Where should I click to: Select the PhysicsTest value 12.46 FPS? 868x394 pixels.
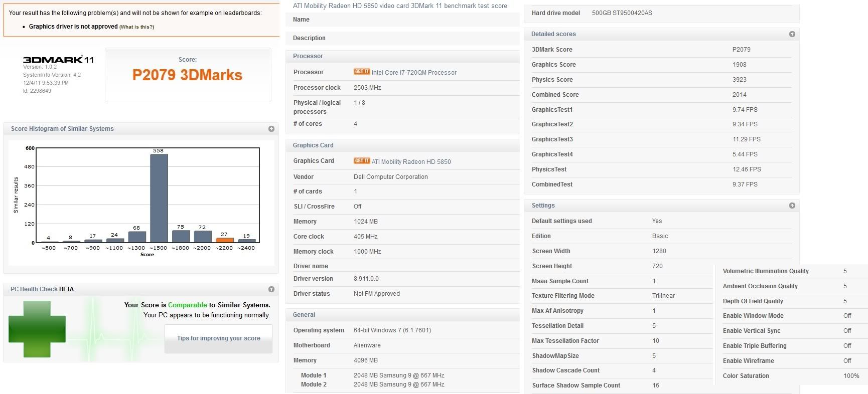(747, 169)
